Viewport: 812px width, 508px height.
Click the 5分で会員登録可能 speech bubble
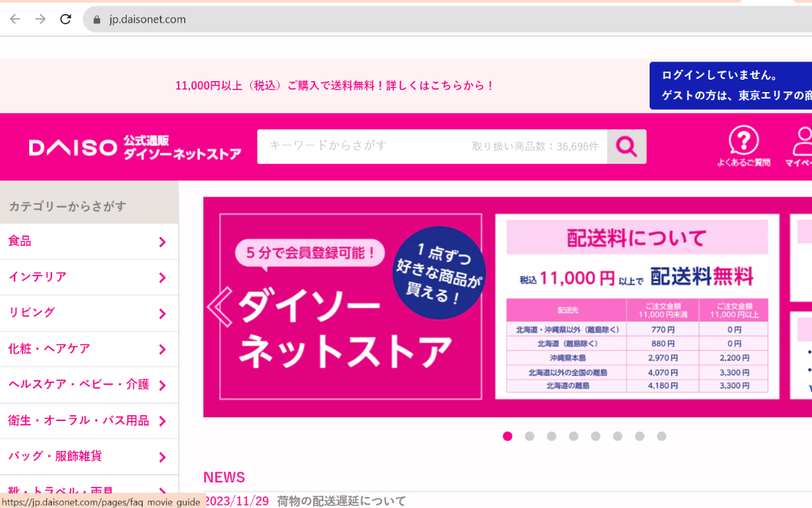pyautogui.click(x=309, y=254)
